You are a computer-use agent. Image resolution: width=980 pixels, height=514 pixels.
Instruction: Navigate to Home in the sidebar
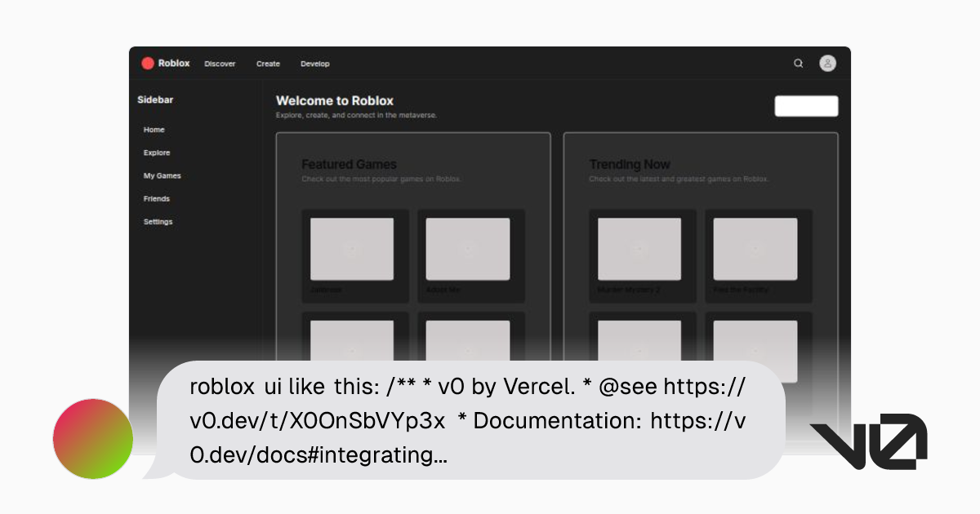pos(154,129)
